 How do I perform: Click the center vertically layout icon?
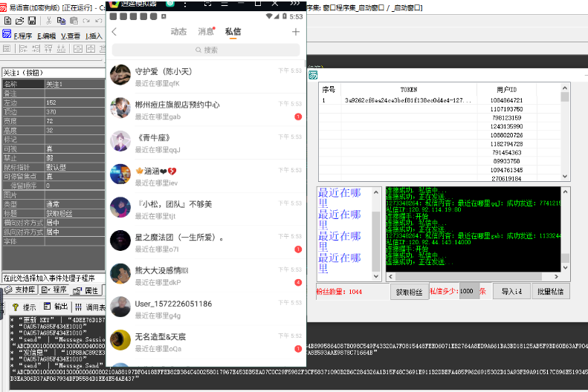click(91, 49)
